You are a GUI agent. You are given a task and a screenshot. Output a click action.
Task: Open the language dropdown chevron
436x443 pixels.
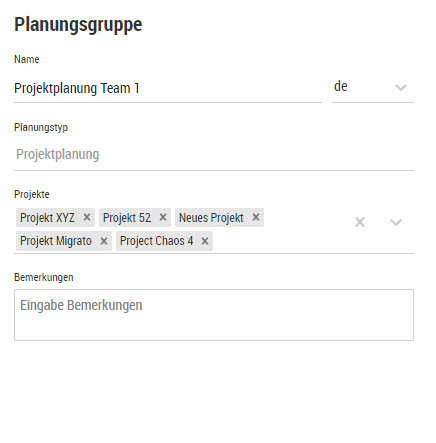401,87
